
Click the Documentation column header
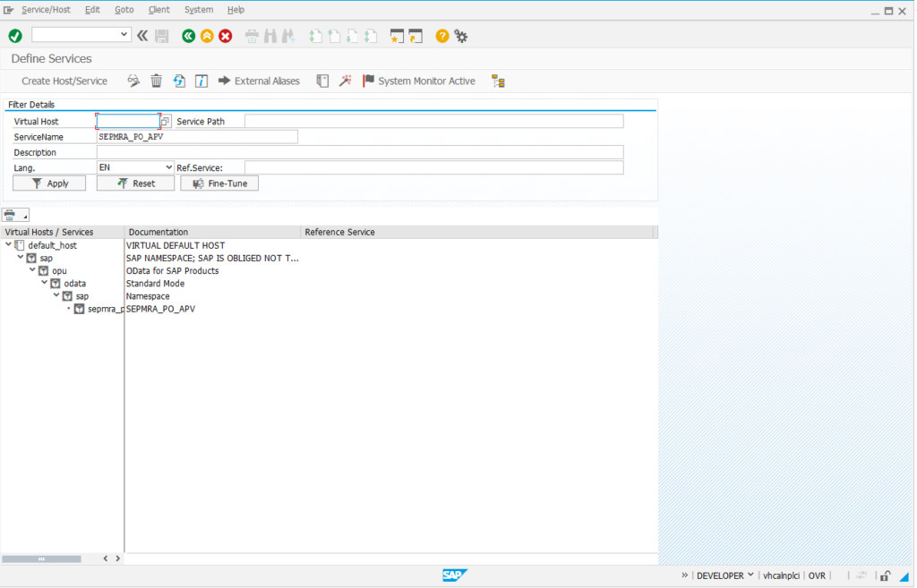(212, 232)
